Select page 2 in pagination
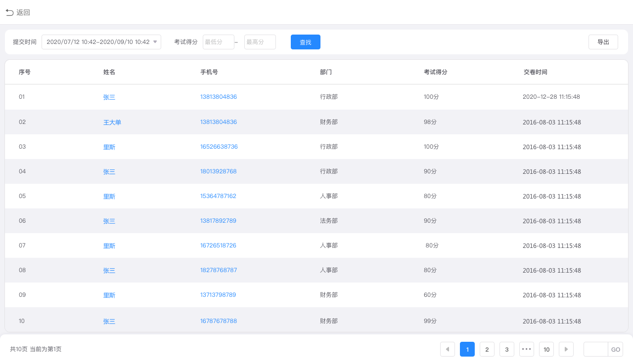633x364 pixels. [487, 349]
